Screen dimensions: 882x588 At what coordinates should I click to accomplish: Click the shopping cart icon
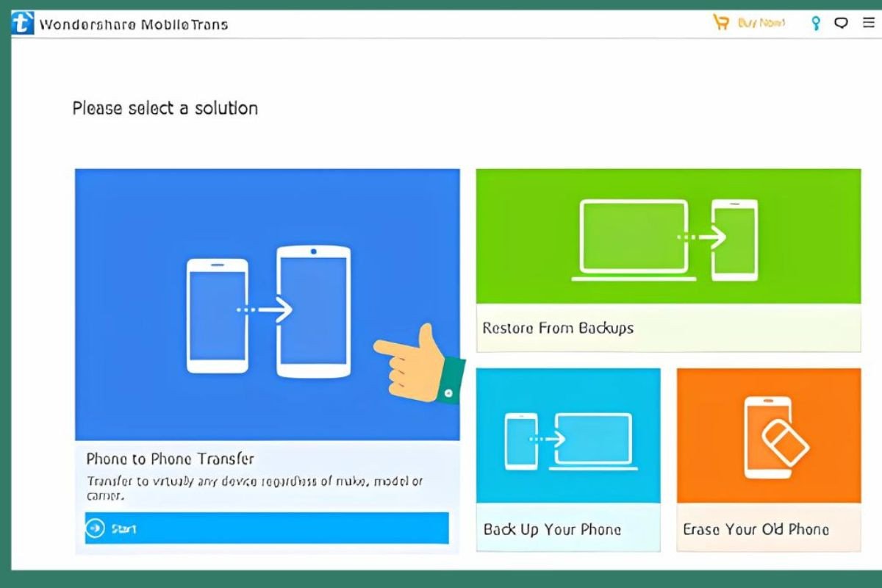pyautogui.click(x=721, y=23)
